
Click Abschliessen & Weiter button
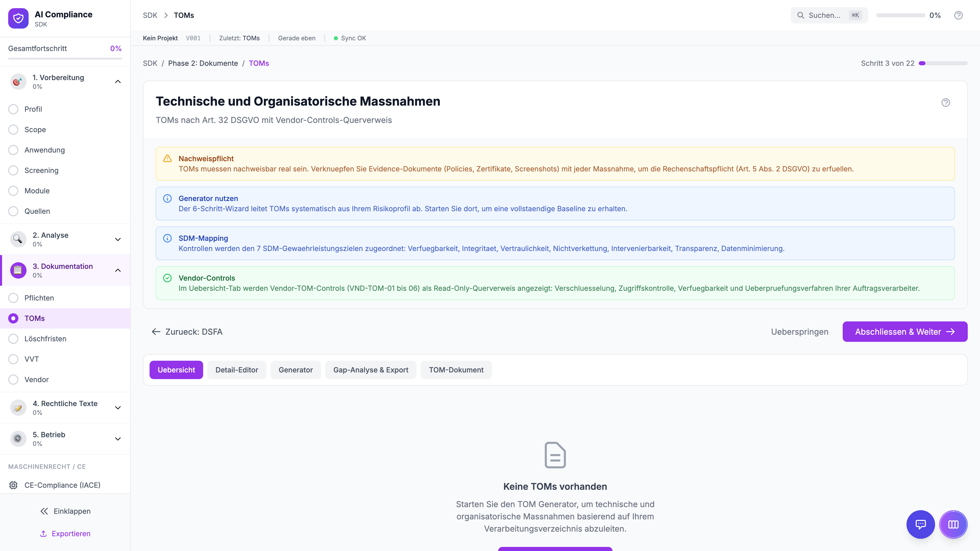click(x=905, y=332)
